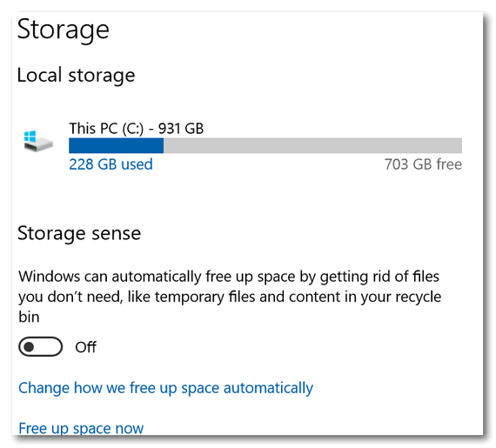This screenshot has width=496, height=448.
Task: Click the Windows logo on the drive icon
Action: click(30, 137)
